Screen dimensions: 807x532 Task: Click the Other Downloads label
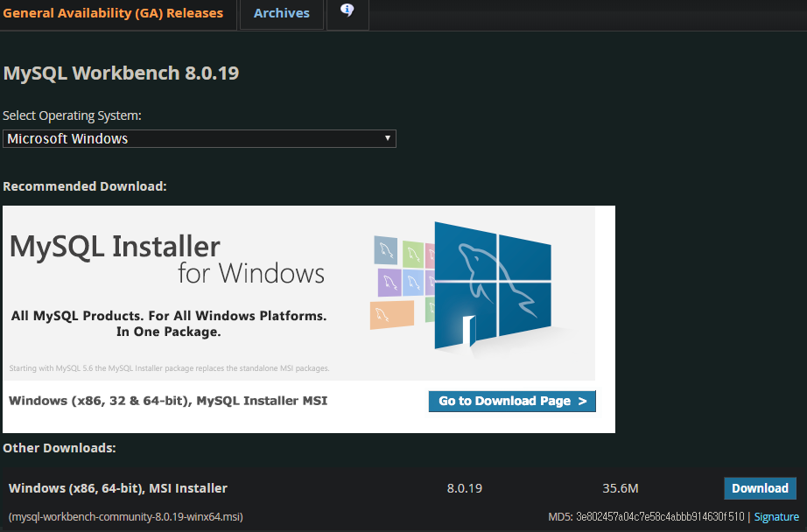click(60, 448)
